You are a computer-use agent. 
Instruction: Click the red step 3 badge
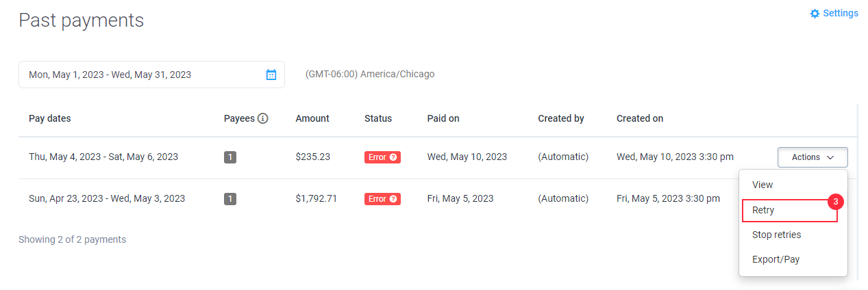(x=835, y=202)
